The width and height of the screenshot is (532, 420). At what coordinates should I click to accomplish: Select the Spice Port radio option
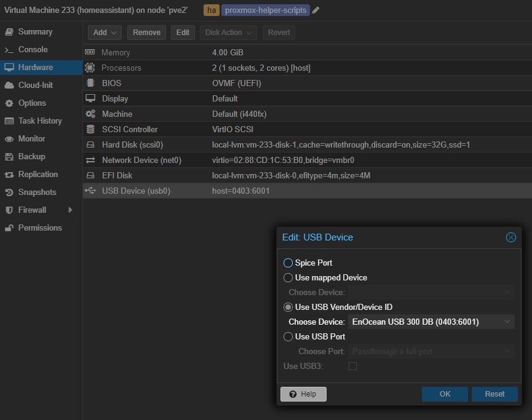(288, 263)
